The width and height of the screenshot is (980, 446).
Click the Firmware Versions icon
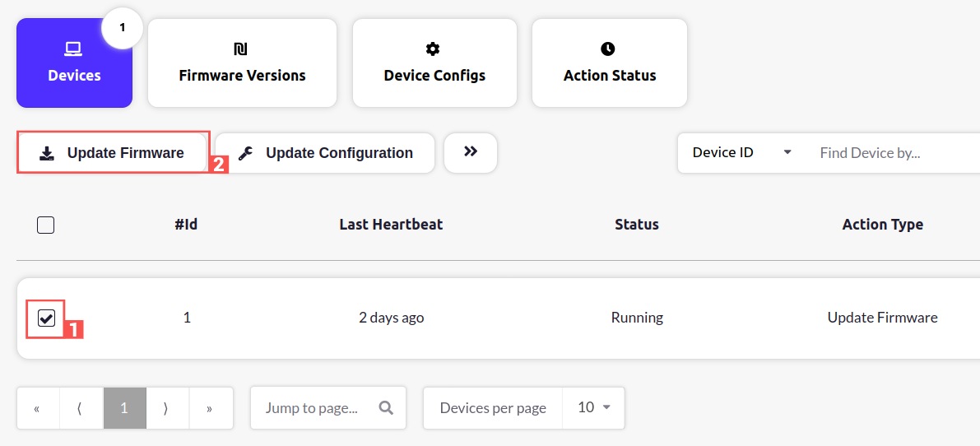241,49
